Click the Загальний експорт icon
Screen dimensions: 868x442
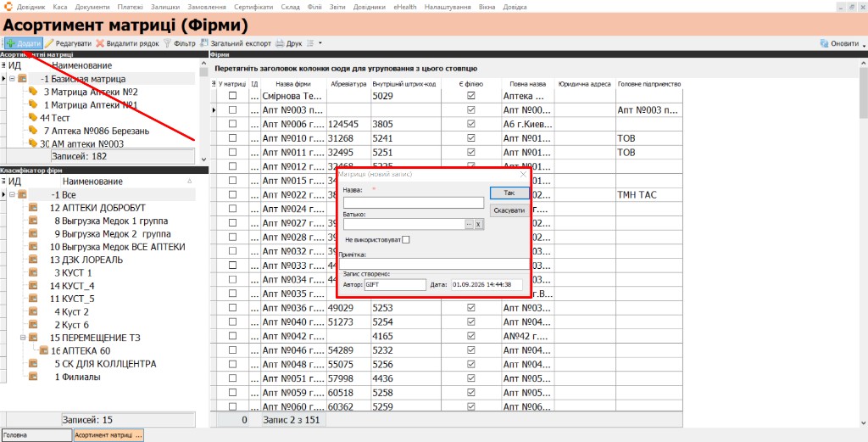(x=204, y=43)
